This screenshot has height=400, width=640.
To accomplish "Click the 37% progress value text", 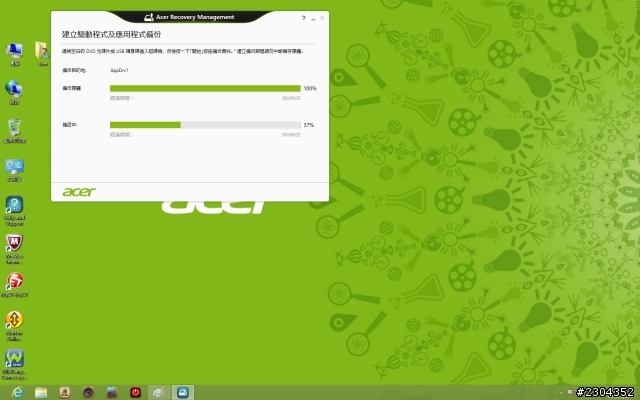I will (309, 125).
